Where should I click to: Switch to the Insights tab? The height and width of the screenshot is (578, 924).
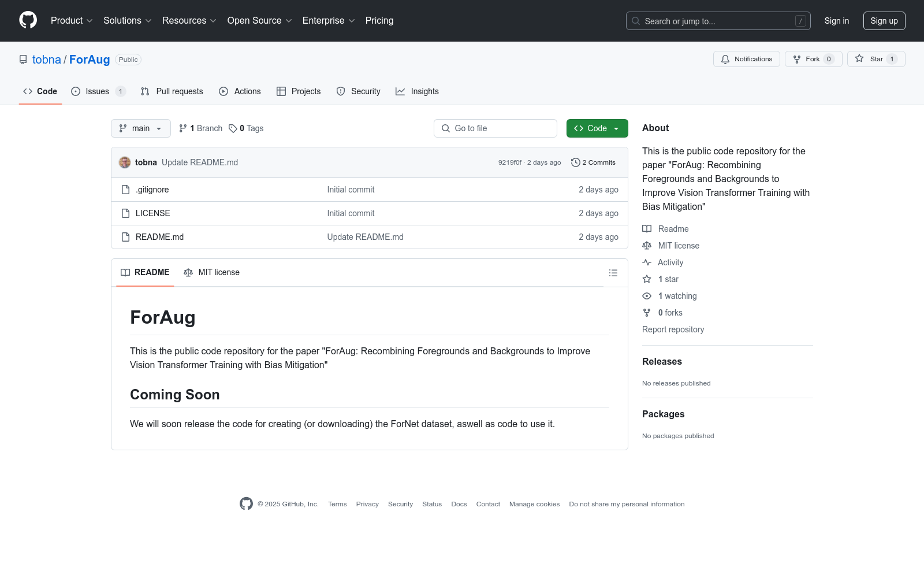[418, 91]
